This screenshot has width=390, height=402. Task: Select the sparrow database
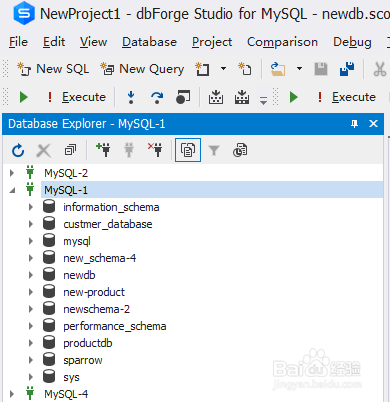click(x=83, y=360)
